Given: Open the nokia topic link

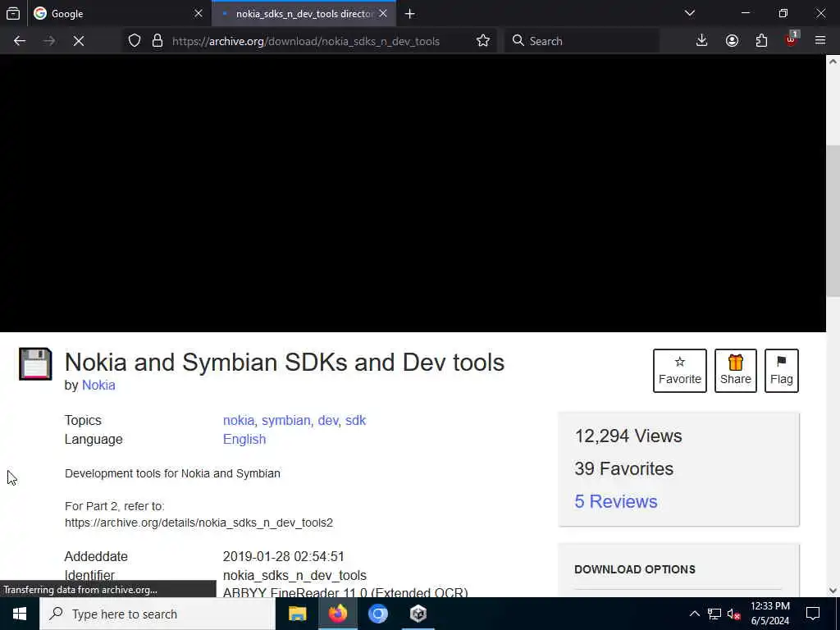Looking at the screenshot, I should pos(239,421).
